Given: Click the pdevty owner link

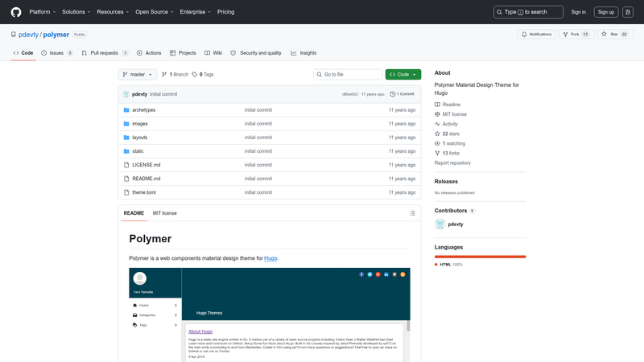Looking at the screenshot, I should (x=28, y=35).
